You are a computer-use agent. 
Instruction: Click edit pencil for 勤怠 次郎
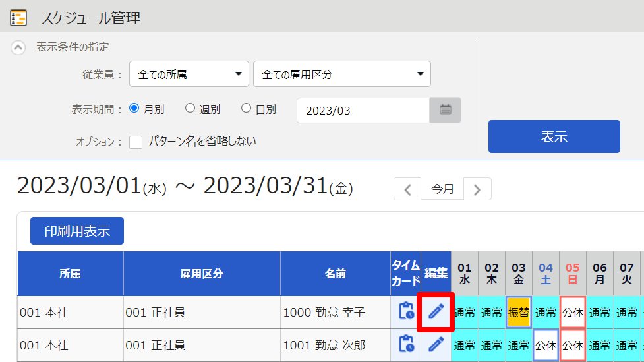point(436,344)
